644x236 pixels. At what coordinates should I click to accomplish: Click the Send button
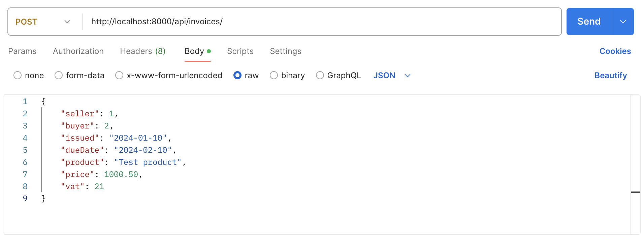pos(589,22)
